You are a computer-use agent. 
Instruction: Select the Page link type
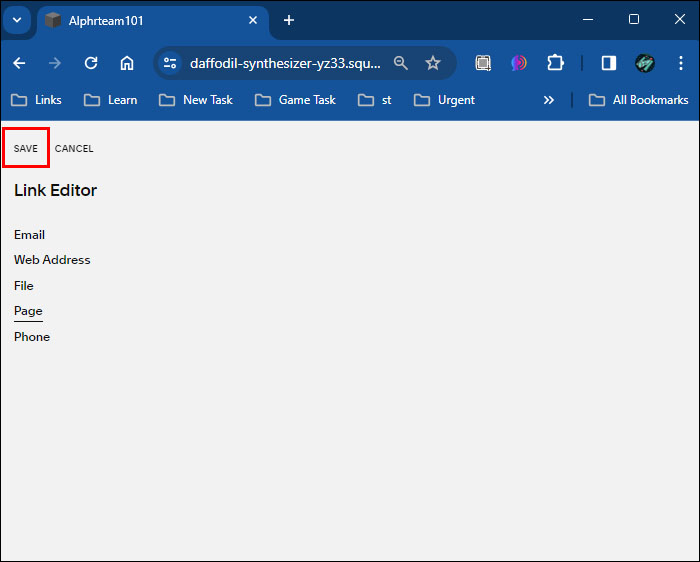[x=28, y=311]
